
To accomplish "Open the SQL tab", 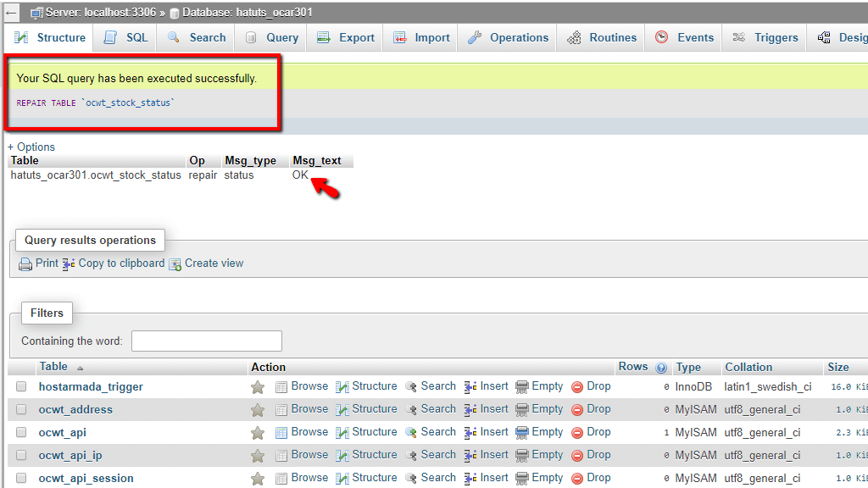I will pos(125,37).
